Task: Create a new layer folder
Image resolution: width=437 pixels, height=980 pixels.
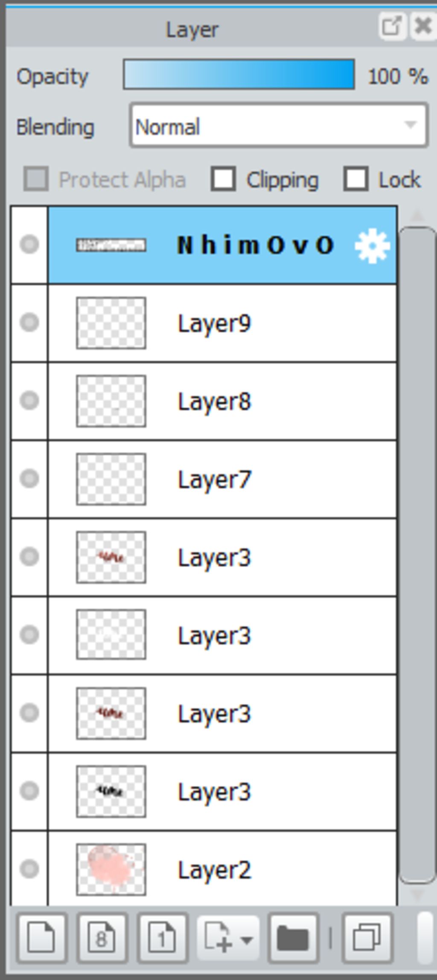Action: point(293,938)
